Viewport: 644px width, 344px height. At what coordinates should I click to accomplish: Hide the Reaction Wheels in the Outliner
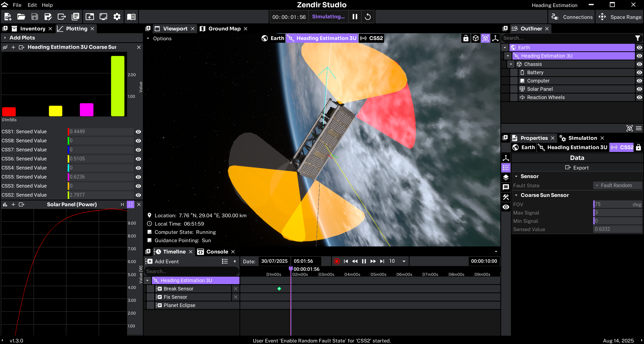point(639,97)
